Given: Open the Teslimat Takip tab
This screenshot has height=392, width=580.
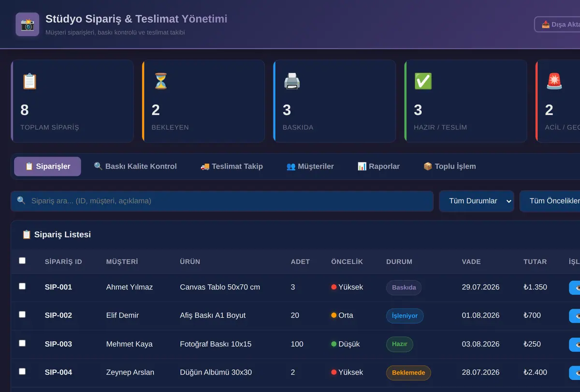Looking at the screenshot, I should click(x=232, y=166).
